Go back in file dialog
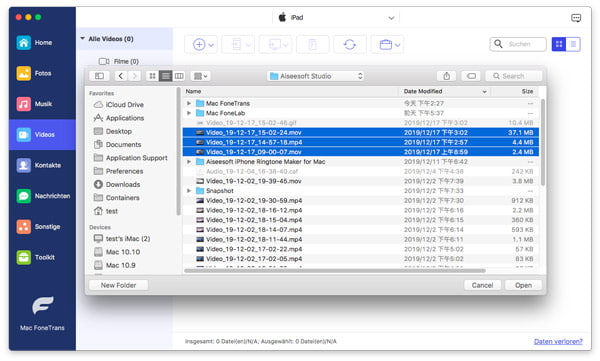 pyautogui.click(x=121, y=76)
